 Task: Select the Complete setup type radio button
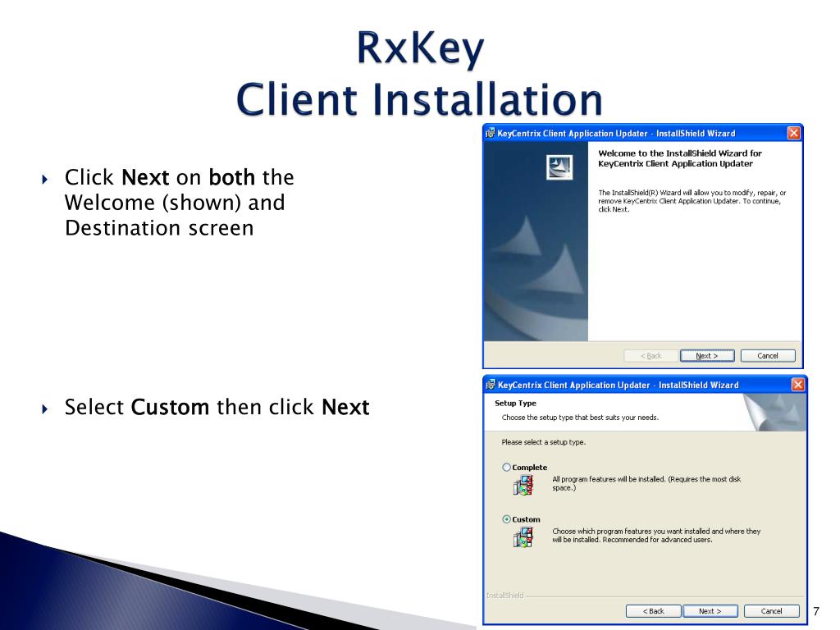(506, 467)
